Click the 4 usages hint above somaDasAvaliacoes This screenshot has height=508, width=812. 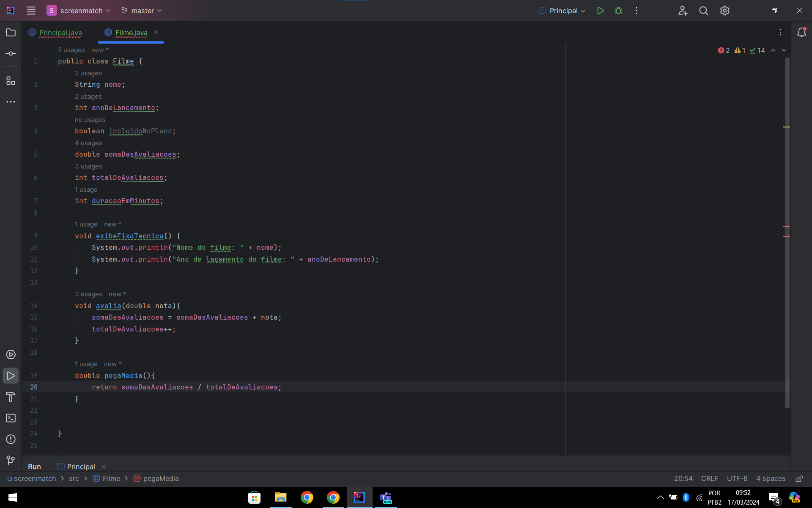point(88,143)
